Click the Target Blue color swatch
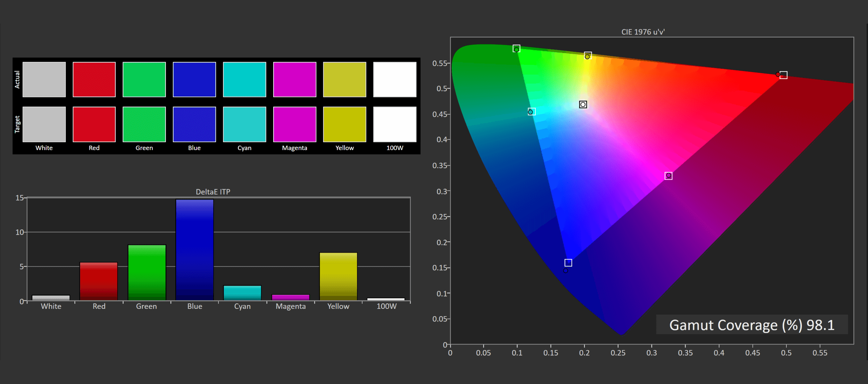 tap(194, 124)
